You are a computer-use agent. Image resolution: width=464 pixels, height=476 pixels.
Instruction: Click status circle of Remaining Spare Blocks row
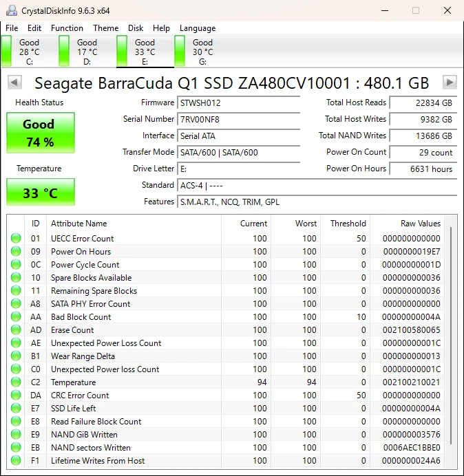pos(16,290)
